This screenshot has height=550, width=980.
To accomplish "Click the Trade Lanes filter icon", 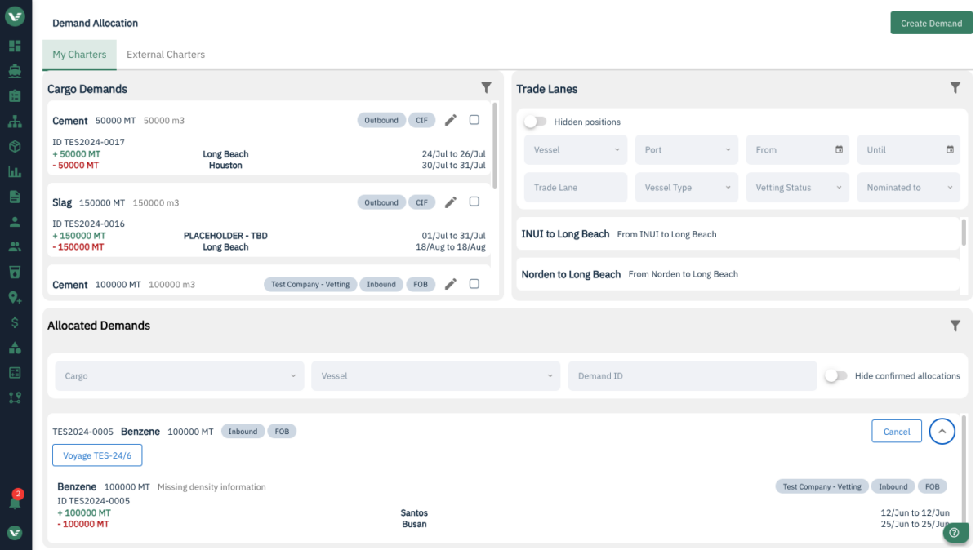I will click(x=955, y=88).
